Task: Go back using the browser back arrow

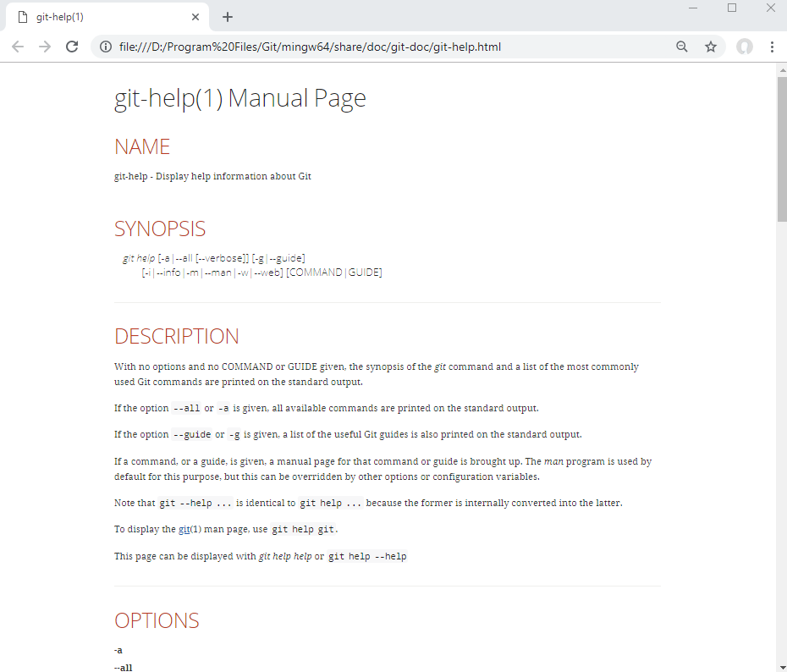Action: 18,47
